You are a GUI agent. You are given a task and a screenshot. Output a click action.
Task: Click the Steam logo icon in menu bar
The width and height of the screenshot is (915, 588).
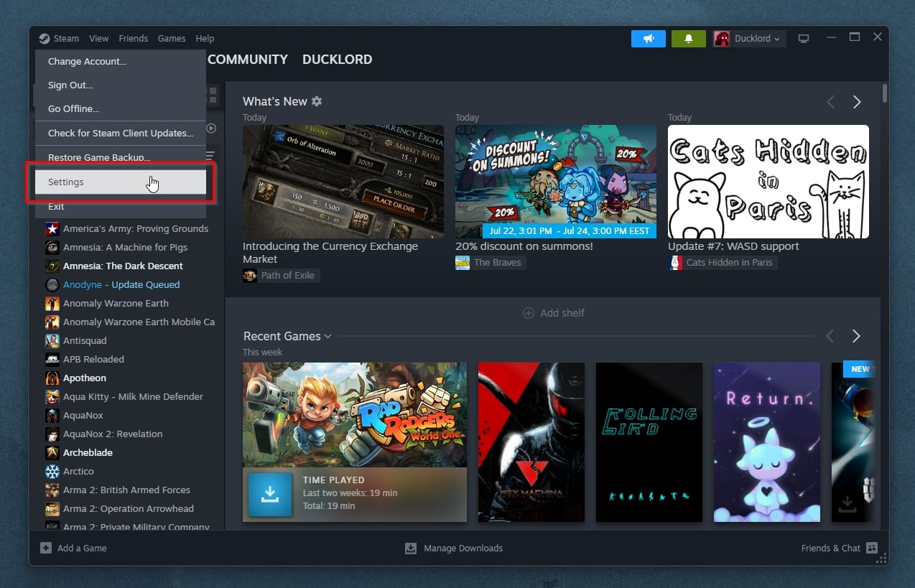(45, 39)
